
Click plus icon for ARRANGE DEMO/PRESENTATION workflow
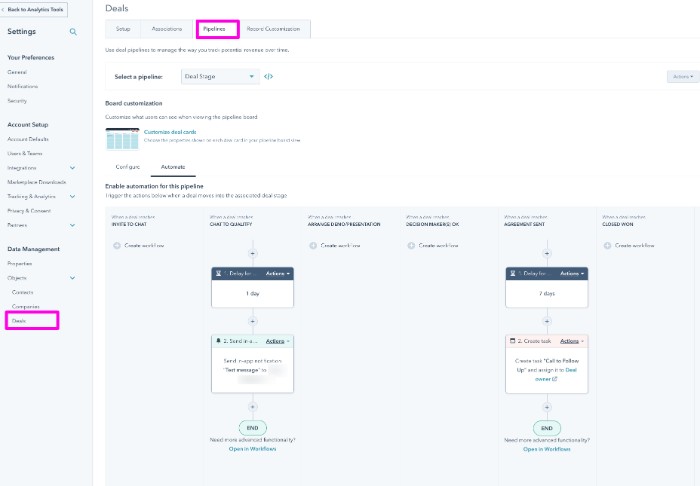click(x=313, y=245)
